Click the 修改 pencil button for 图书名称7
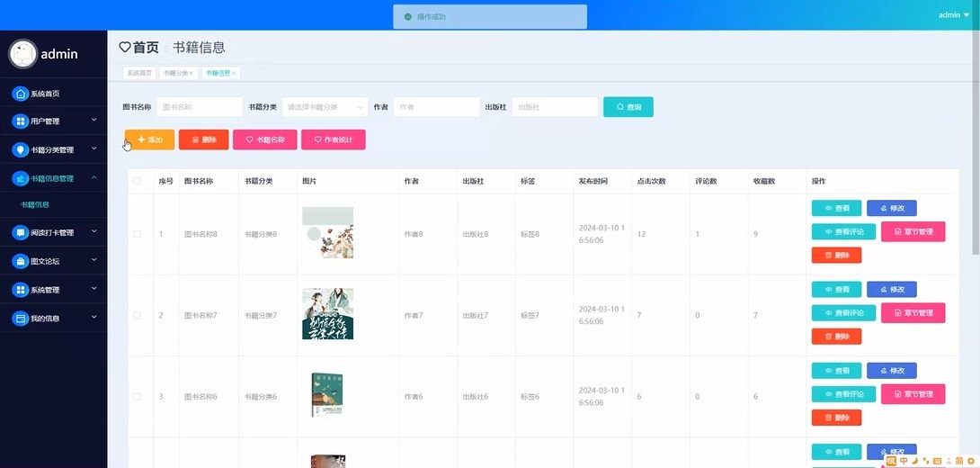 [892, 289]
